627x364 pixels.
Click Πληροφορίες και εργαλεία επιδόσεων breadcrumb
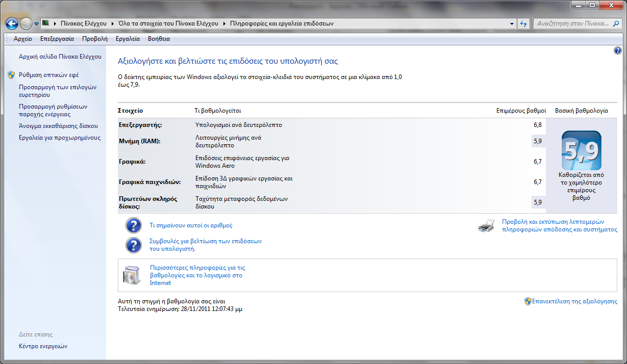(x=282, y=23)
